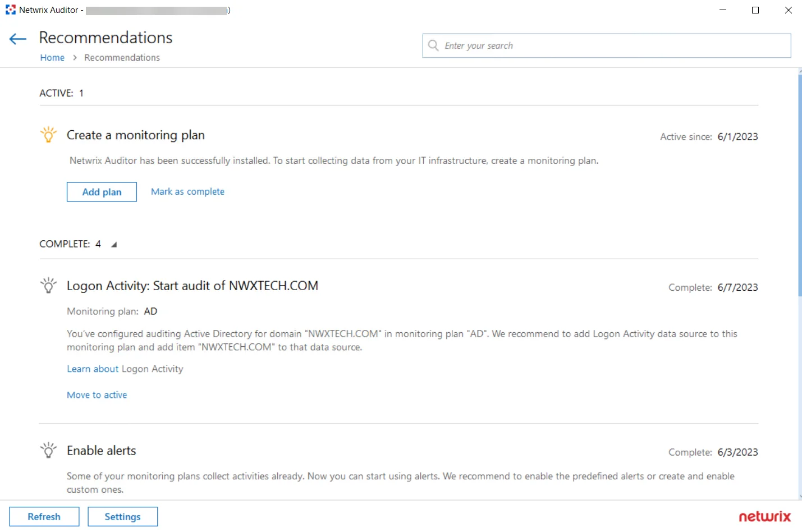Click the vertical scrollbar thumb
Screen dimensions: 802x532
pos(800,185)
